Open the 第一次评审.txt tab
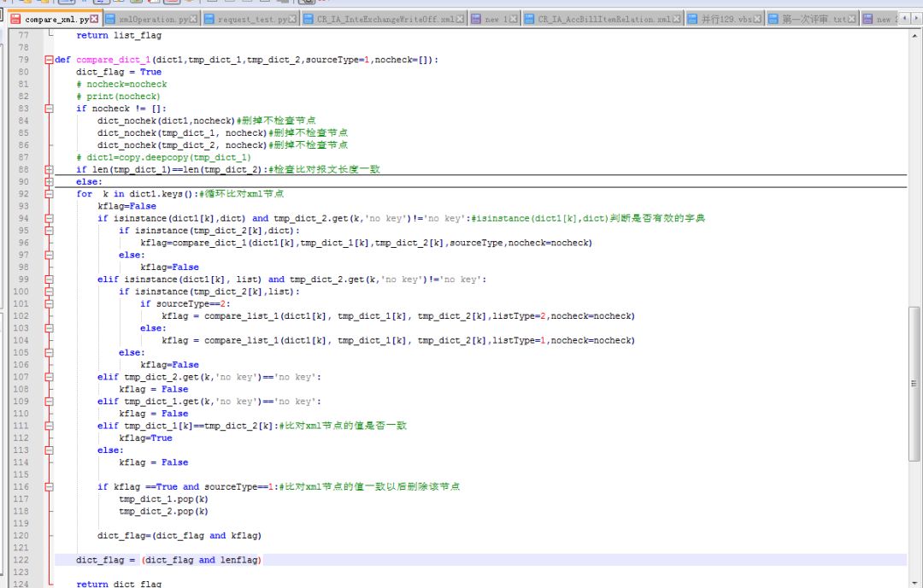Viewport: 923px width, 588px height. (x=813, y=19)
